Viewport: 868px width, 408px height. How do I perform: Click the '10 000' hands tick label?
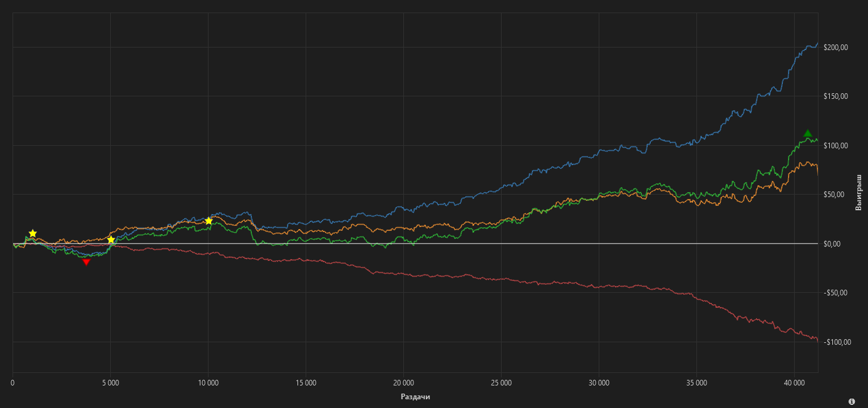click(x=208, y=382)
